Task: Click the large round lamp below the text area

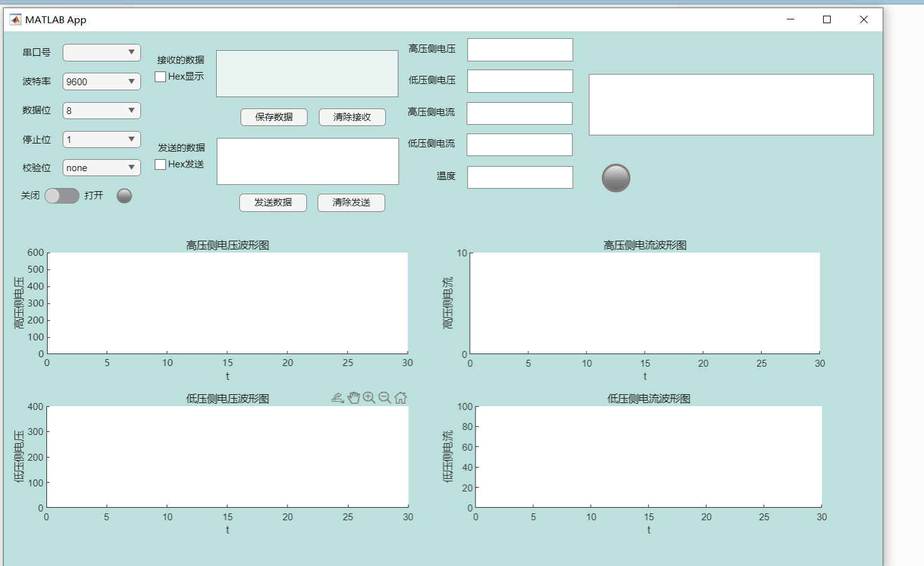Action: click(x=616, y=178)
